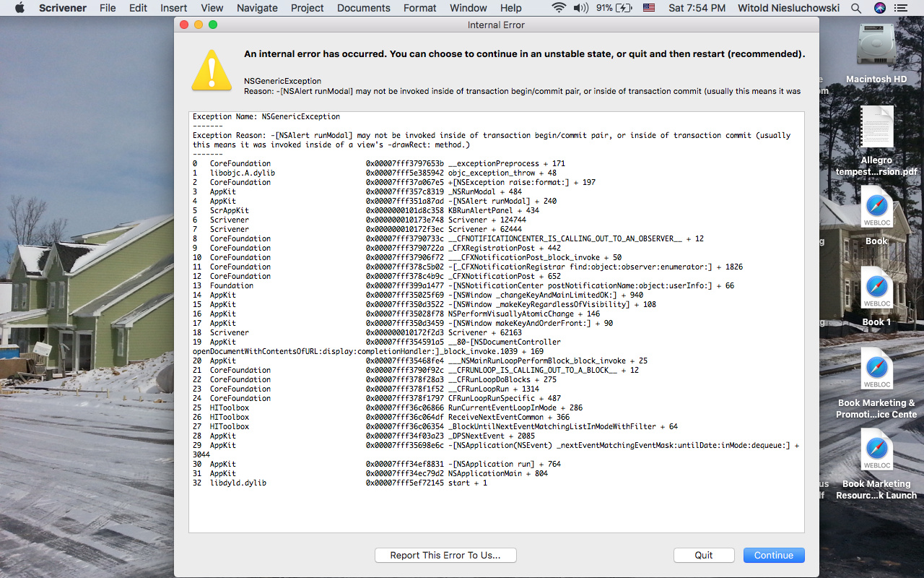
Task: Open the volume control icon
Action: pyautogui.click(x=580, y=8)
